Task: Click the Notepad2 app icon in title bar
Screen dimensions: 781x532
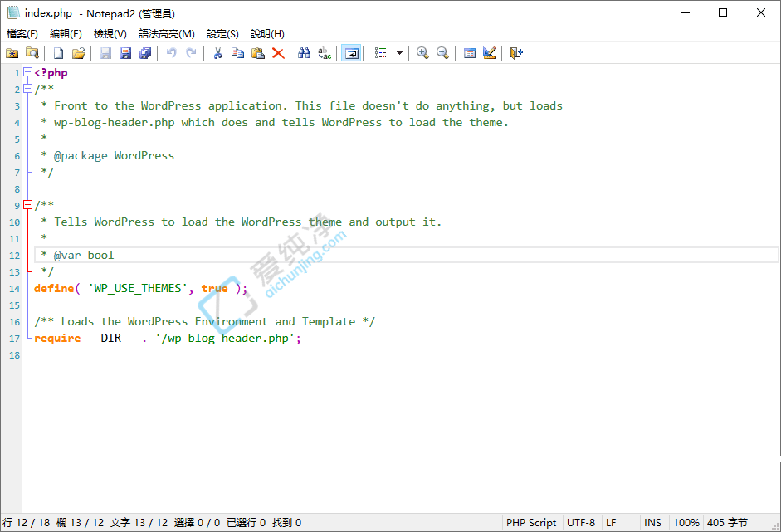Action: [x=13, y=13]
